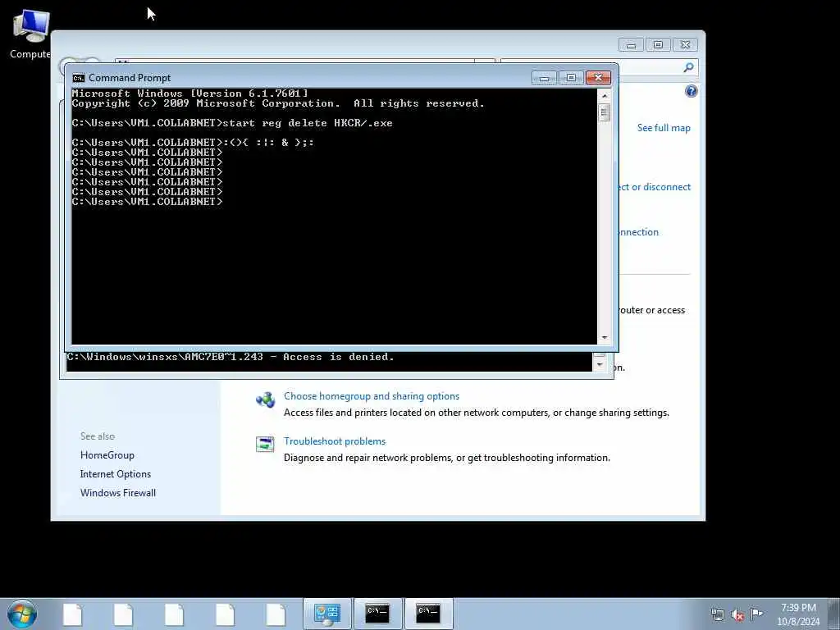Click 'Diagnose and repair network problems' description
The height and width of the screenshot is (630, 840).
pos(447,458)
